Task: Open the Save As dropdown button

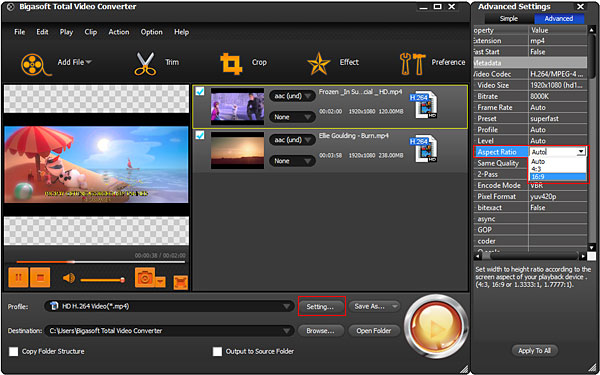Action: tap(374, 307)
